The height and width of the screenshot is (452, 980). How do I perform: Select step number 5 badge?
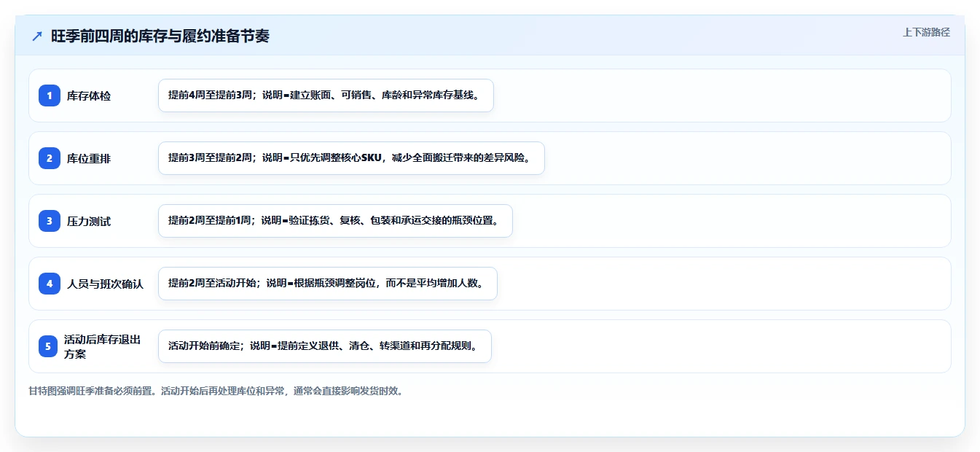48,346
